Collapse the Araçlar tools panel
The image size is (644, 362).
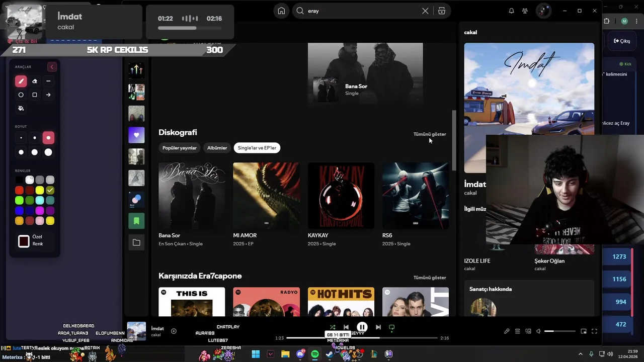point(52,67)
